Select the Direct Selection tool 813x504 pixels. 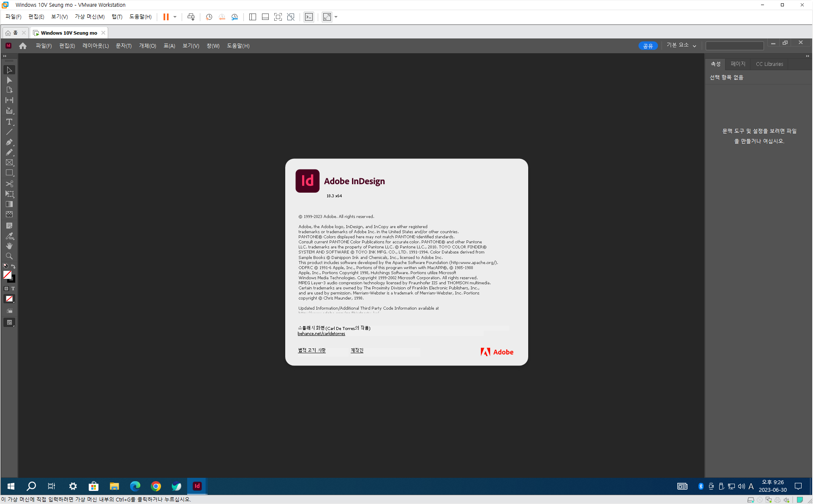pos(9,80)
